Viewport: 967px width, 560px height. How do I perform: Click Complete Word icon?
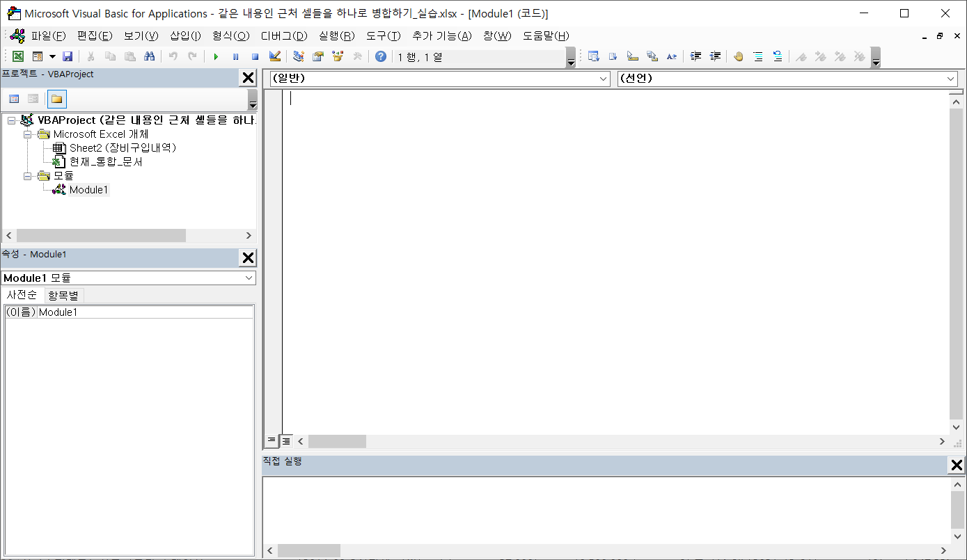[x=672, y=56]
